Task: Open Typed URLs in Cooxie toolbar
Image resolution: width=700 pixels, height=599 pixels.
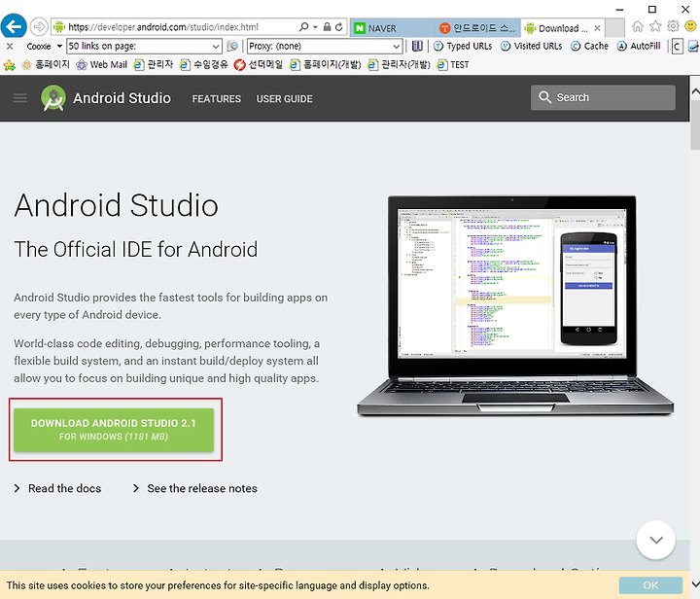Action: (x=463, y=46)
